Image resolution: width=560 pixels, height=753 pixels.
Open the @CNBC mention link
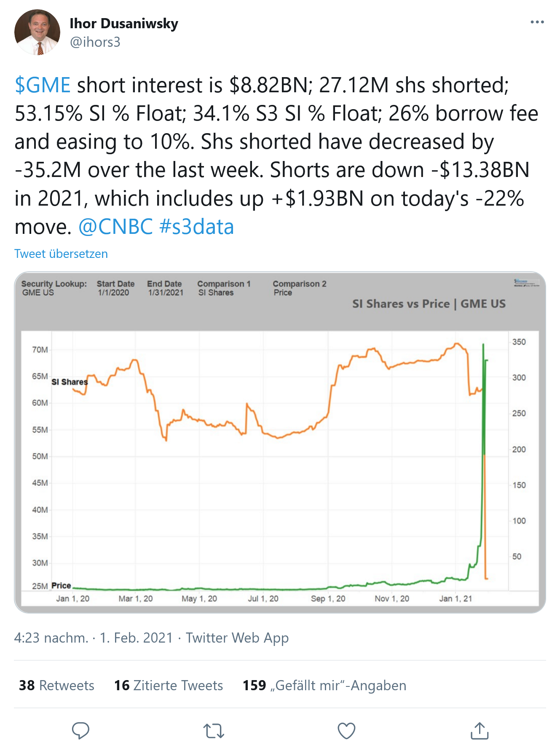(x=115, y=227)
